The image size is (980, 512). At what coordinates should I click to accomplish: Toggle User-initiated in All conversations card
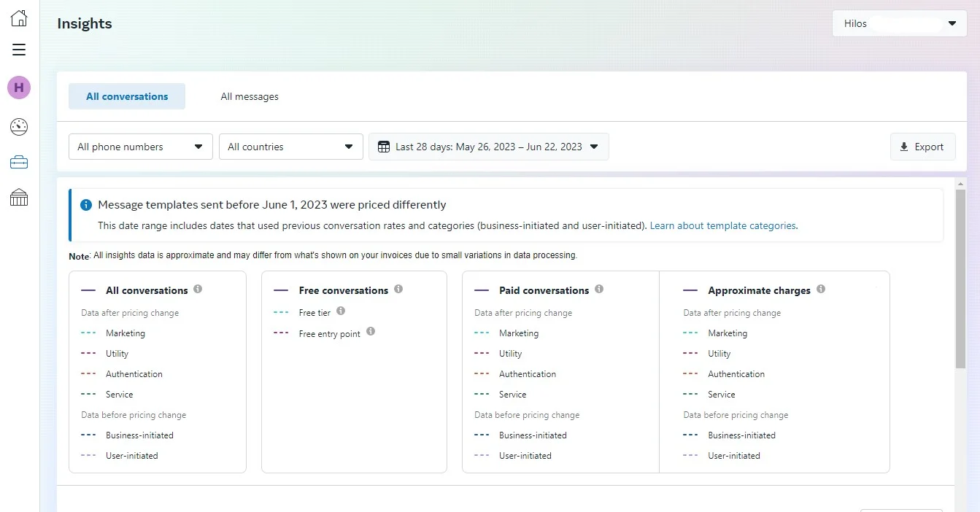pyautogui.click(x=120, y=456)
